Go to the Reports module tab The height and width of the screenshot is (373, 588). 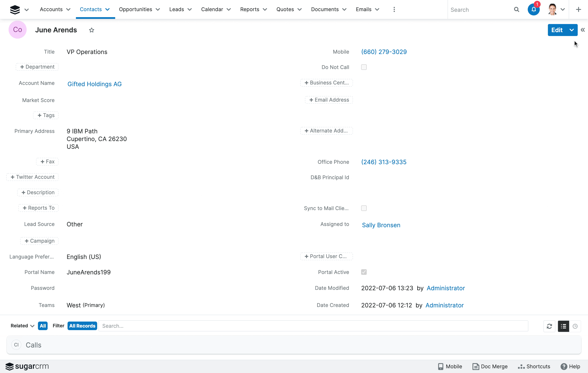click(x=250, y=9)
